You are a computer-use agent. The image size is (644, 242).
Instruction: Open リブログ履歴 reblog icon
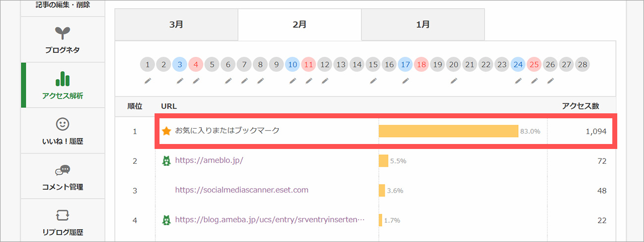click(x=62, y=216)
